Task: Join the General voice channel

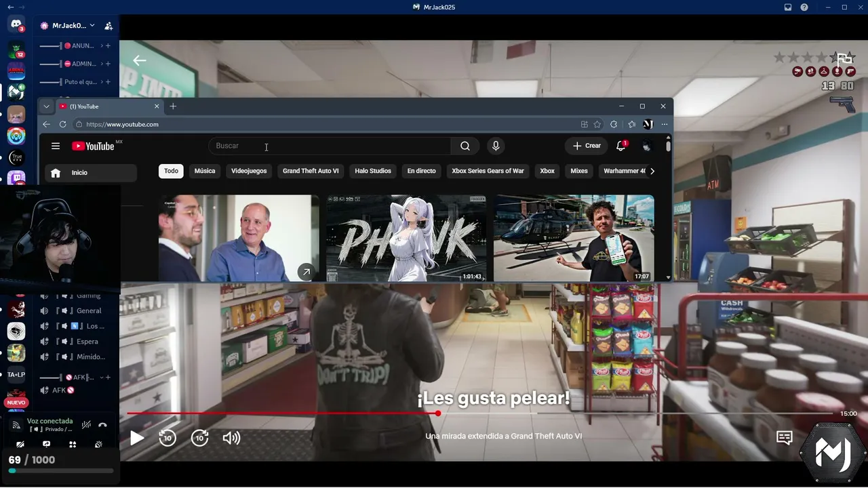Action: [x=71, y=310]
